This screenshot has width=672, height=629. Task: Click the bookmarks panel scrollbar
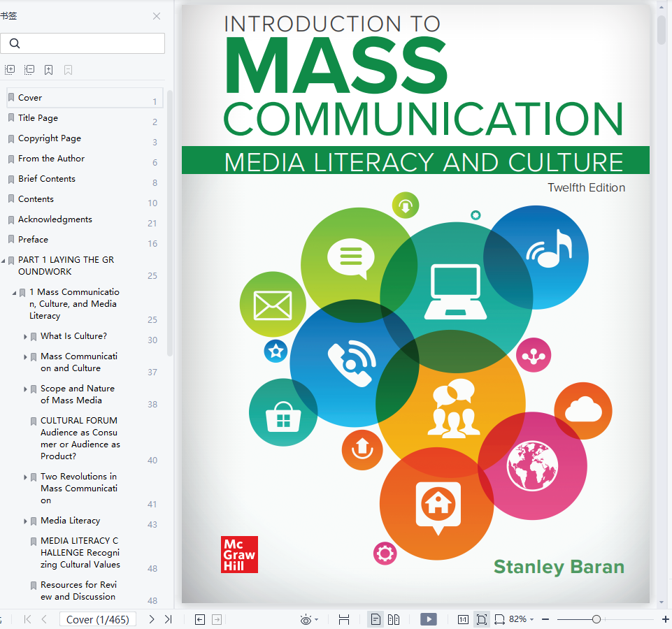click(170, 223)
